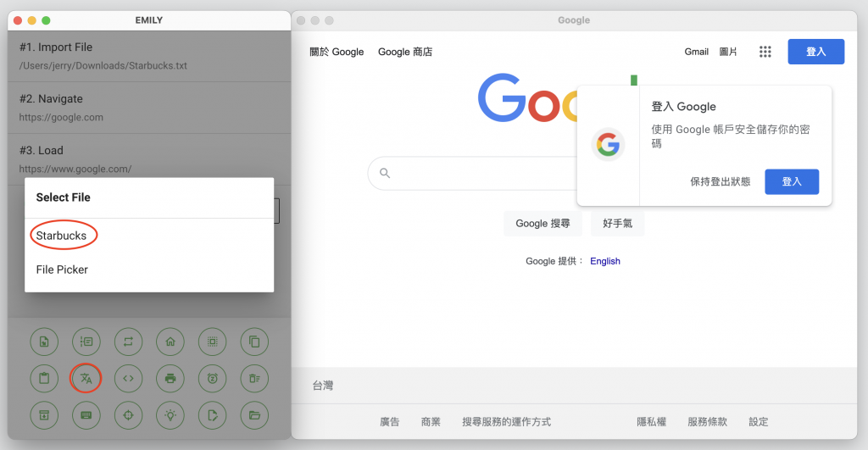This screenshot has width=868, height=450.
Task: Click the archive download box icon in EMILY
Action: pyautogui.click(x=44, y=415)
